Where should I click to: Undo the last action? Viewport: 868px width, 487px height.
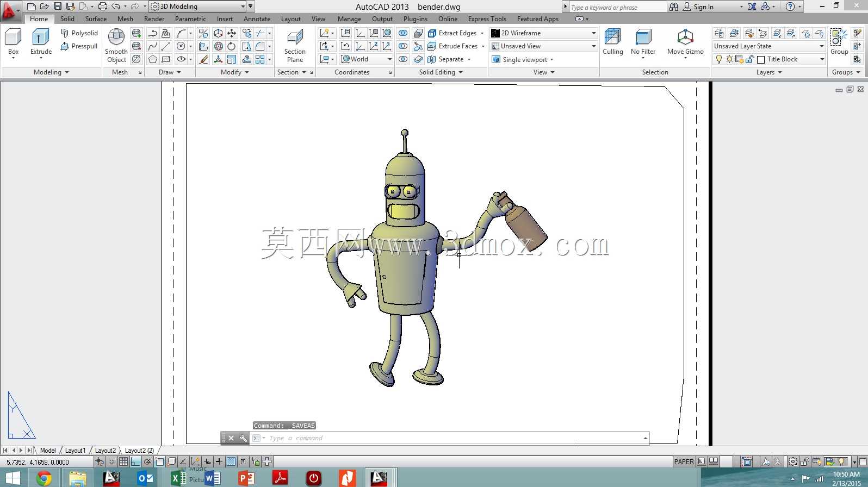[x=116, y=7]
